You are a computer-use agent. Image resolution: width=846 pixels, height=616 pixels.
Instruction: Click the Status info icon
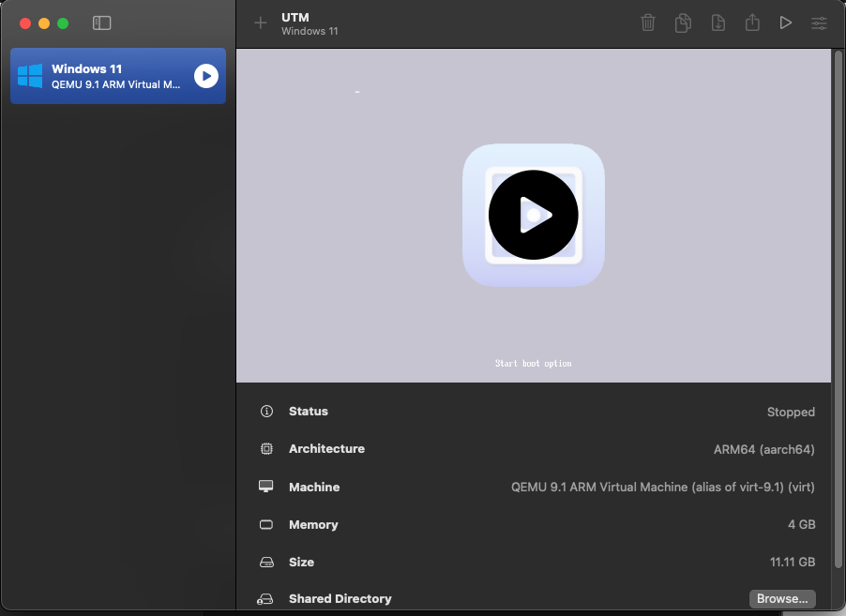click(x=266, y=411)
